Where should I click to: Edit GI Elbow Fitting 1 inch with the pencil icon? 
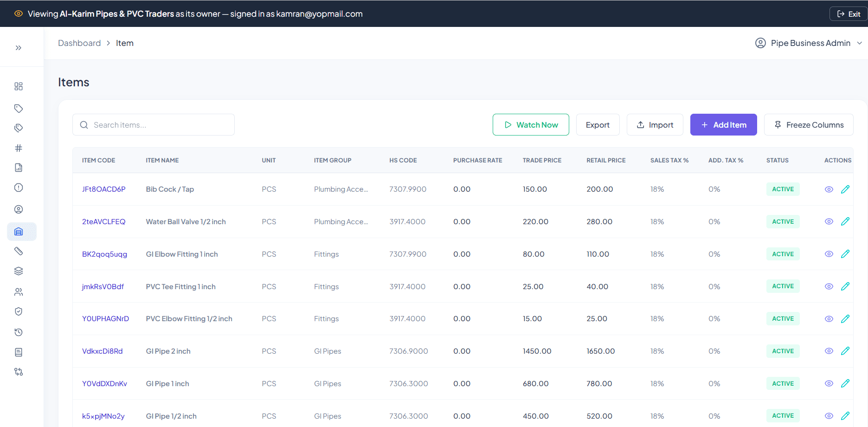pyautogui.click(x=845, y=254)
